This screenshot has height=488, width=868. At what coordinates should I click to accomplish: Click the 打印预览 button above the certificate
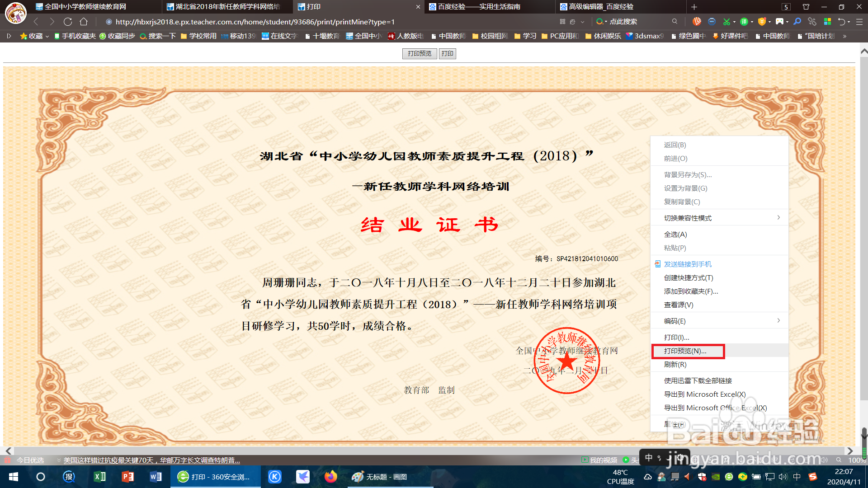(419, 53)
